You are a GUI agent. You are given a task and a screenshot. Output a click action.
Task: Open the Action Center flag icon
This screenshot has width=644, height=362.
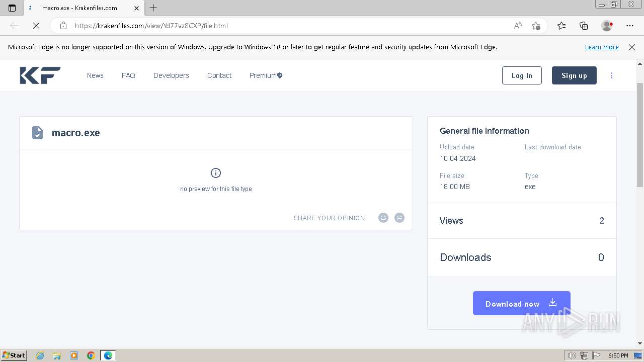tap(596, 355)
